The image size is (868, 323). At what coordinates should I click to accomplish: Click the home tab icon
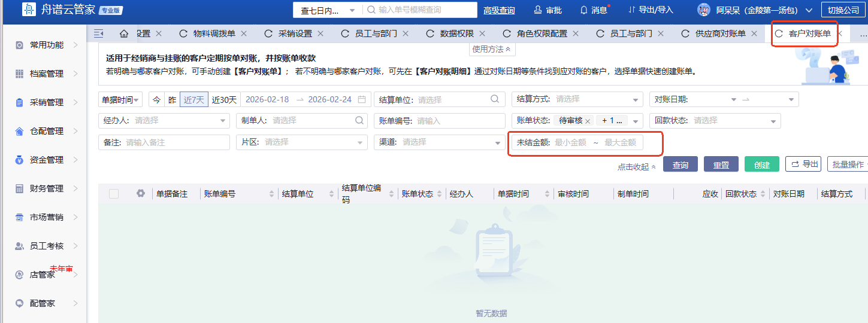coord(124,33)
